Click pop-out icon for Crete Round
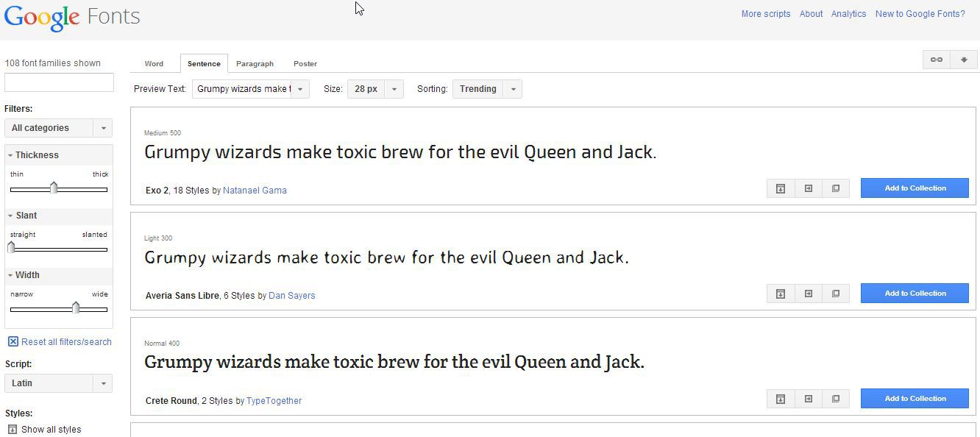 tap(836, 399)
